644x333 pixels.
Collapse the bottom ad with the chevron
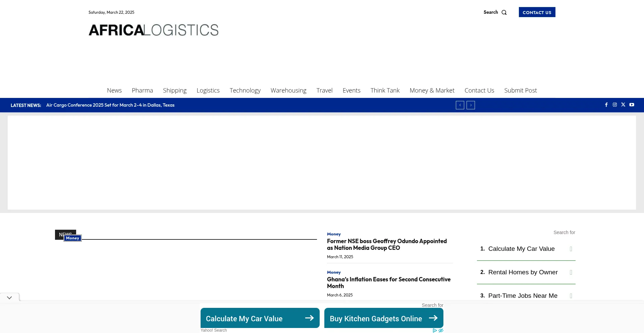pos(9,297)
